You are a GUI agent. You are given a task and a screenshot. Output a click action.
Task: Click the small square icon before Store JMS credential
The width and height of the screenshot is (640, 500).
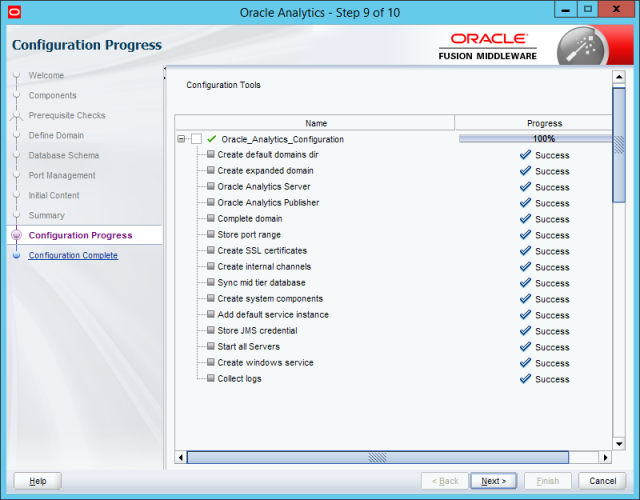point(211,330)
